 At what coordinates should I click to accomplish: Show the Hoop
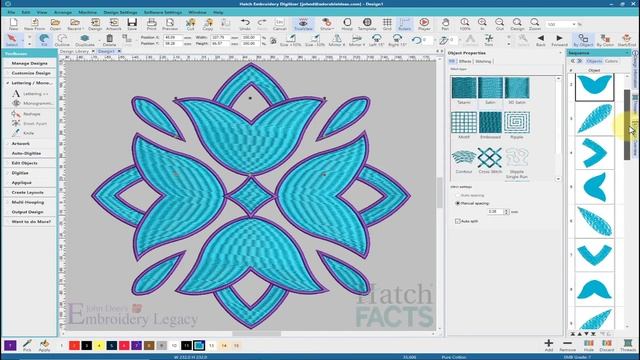(347, 24)
